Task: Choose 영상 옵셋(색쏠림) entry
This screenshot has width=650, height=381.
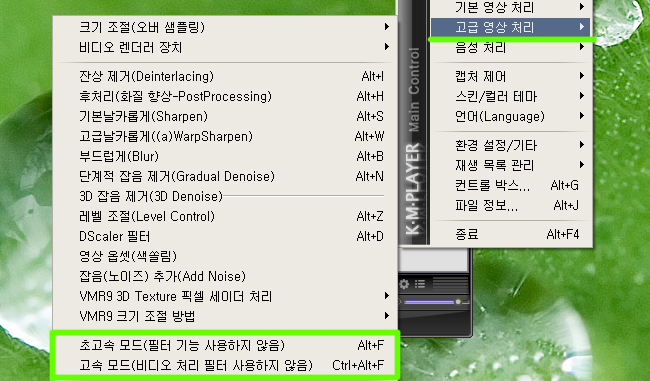Action: tap(225, 256)
